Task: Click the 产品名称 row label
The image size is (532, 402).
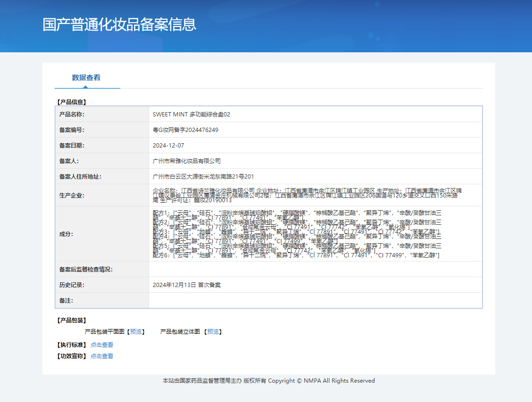Action: tap(72, 115)
